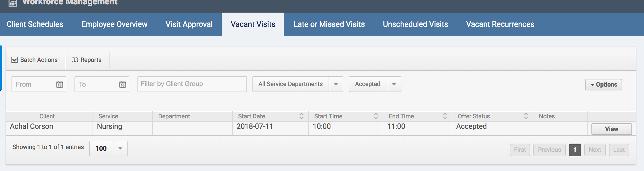Open the To date calendar picker icon
Viewport: 644px width, 171px height.
click(123, 84)
